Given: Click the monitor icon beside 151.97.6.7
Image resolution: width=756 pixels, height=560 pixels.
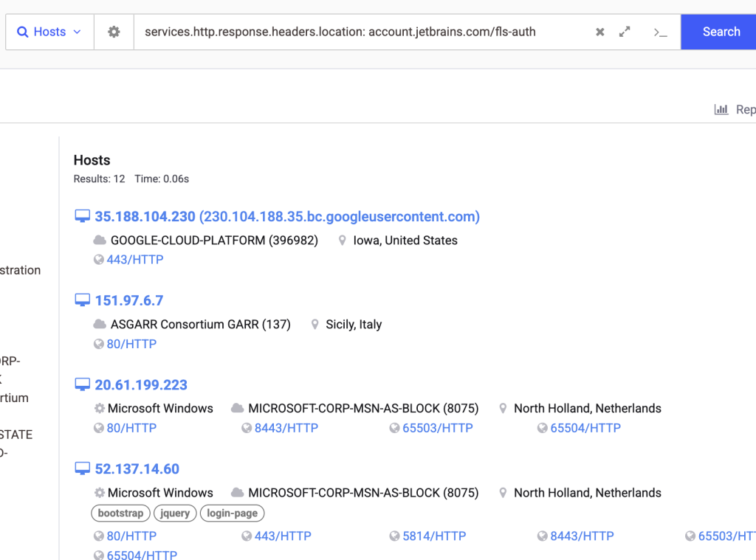Looking at the screenshot, I should tap(82, 300).
